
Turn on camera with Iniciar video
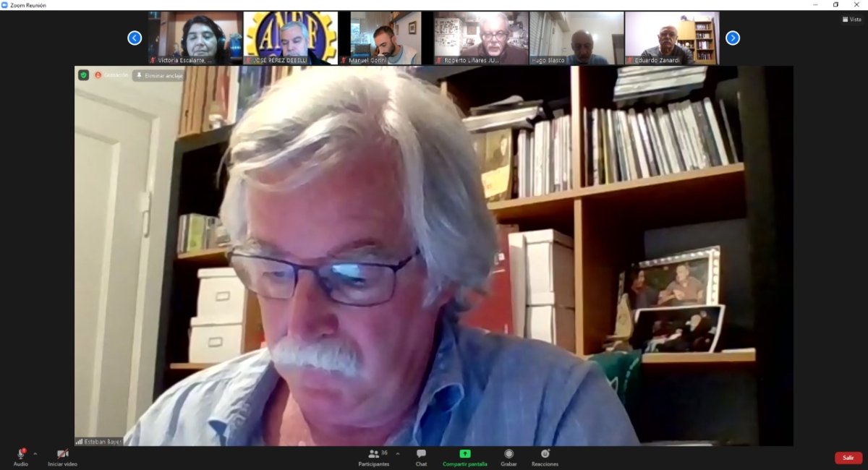pyautogui.click(x=63, y=454)
